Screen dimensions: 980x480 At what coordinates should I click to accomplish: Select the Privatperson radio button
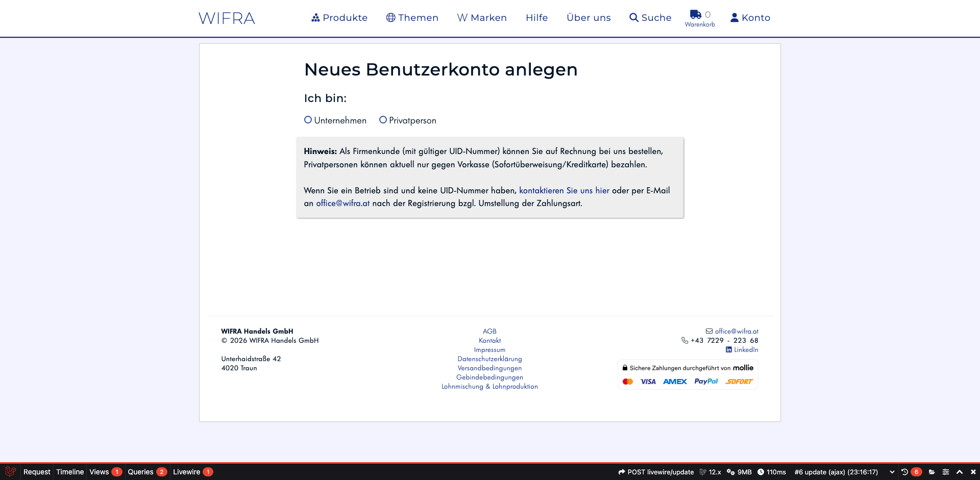pyautogui.click(x=383, y=120)
